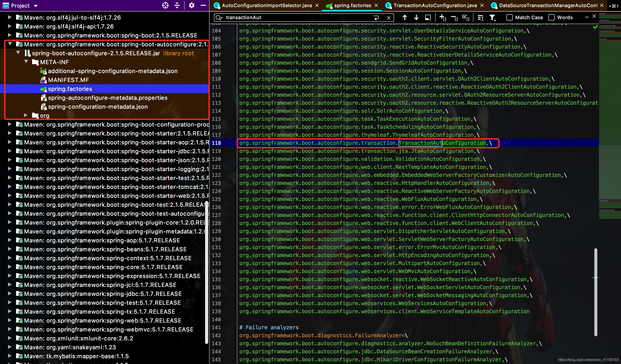Collapse all nodes in Project panel

tap(177, 5)
